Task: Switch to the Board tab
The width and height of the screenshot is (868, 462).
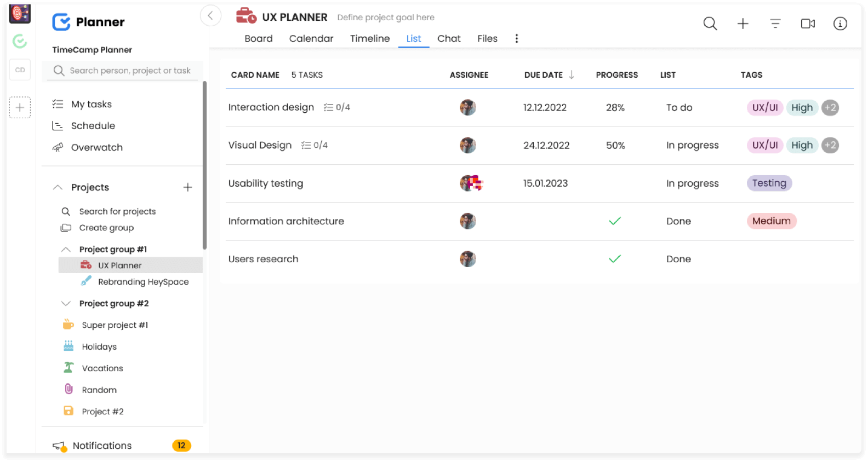Action: pos(258,38)
